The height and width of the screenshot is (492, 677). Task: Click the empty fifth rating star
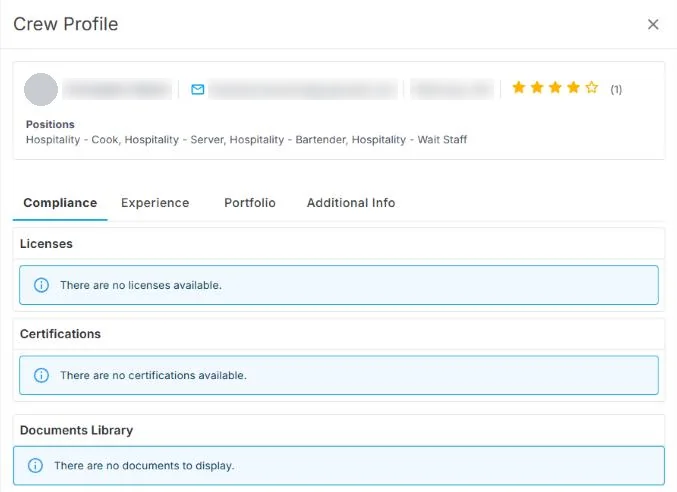592,88
